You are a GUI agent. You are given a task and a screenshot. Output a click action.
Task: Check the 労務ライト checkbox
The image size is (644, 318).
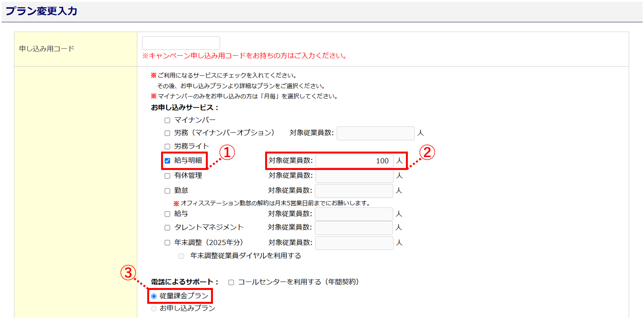pyautogui.click(x=167, y=146)
